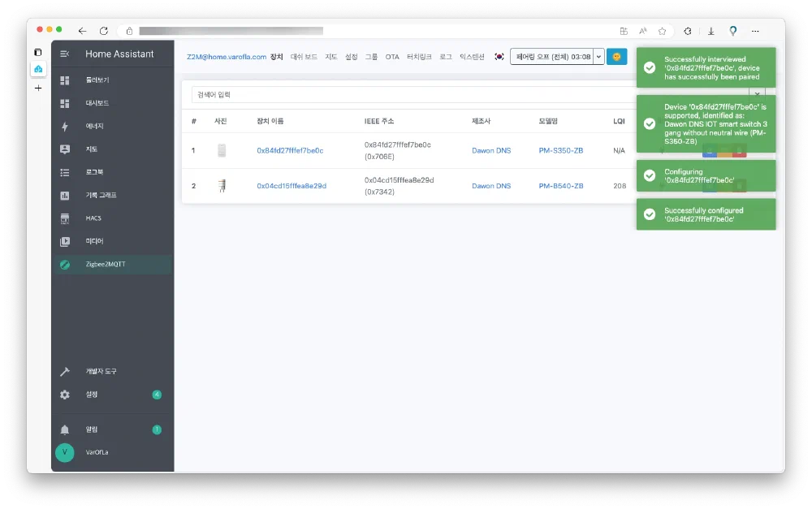812x509 pixels.
Task: Collapse the Home Assistant sidebar menu
Action: click(65, 54)
